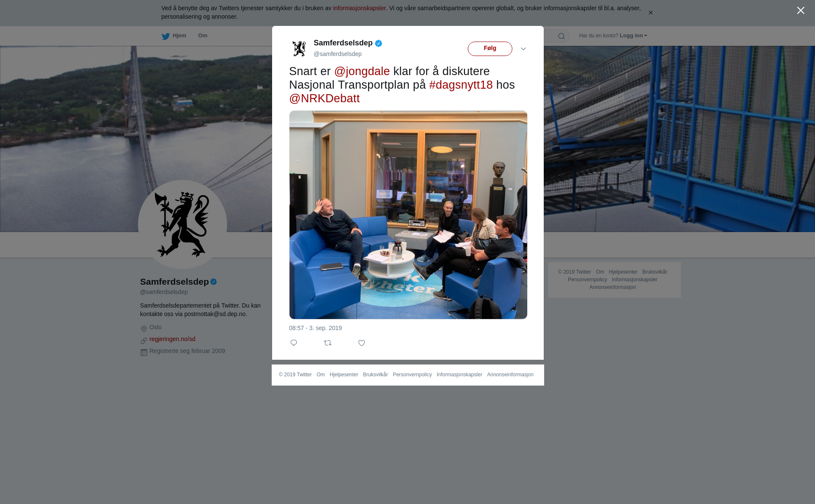Open the regjeringen.no/sd profile link
This screenshot has width=815, height=504.
pyautogui.click(x=172, y=339)
